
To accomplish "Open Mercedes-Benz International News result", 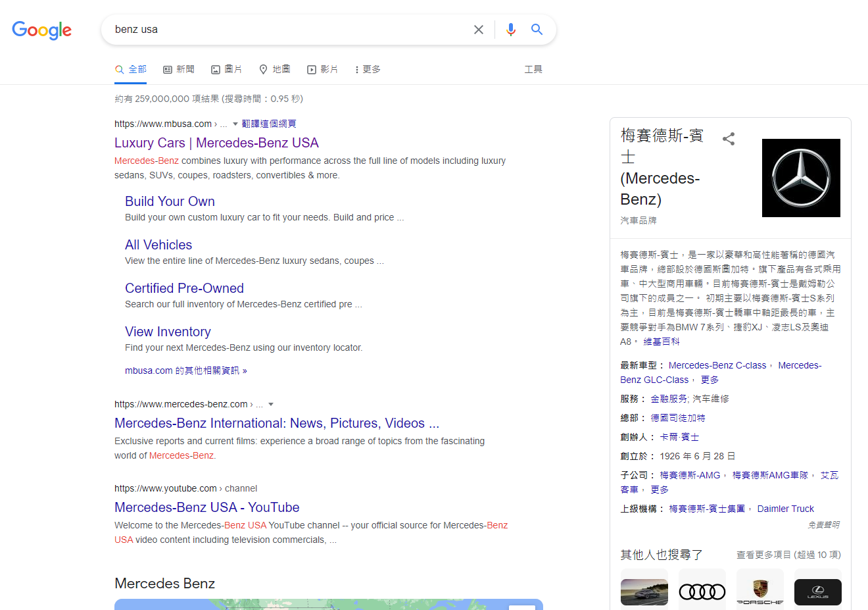I will point(277,423).
